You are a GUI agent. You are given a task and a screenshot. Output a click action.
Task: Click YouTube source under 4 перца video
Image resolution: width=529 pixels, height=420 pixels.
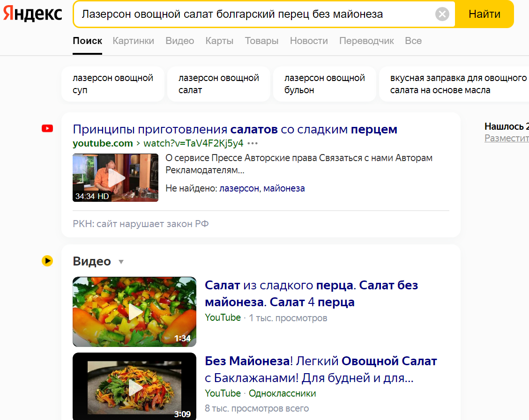[223, 317]
